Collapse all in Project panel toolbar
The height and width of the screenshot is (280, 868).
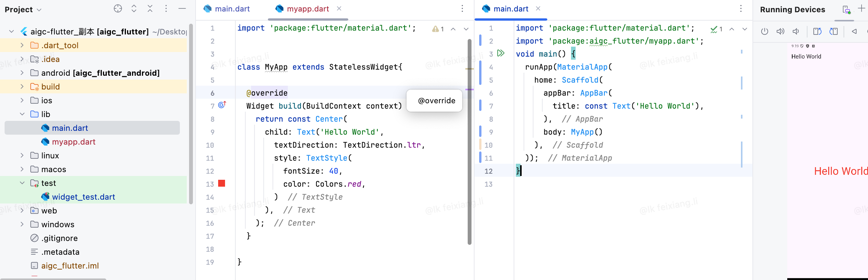pos(150,8)
